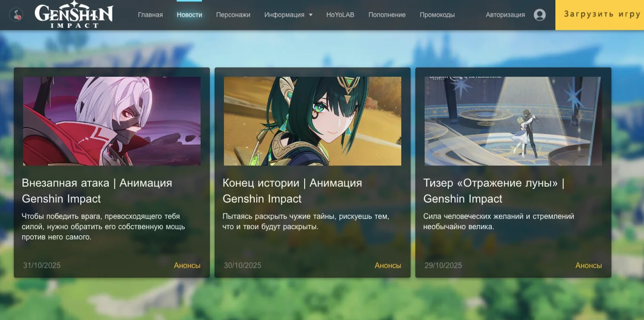Open the Отражение луны teaser thumbnail
Image resolution: width=644 pixels, height=320 pixels.
pos(513,121)
